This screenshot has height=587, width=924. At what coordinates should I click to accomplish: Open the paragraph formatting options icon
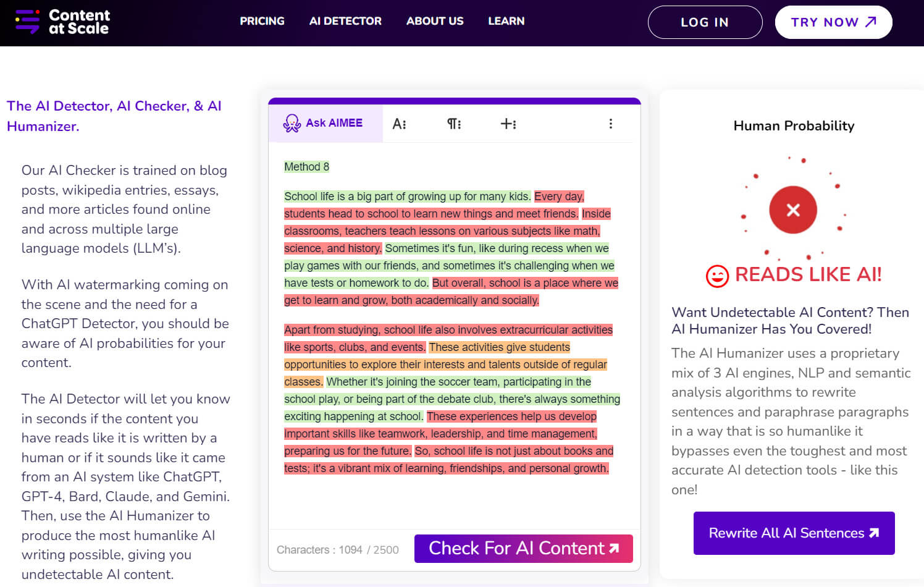(x=454, y=124)
